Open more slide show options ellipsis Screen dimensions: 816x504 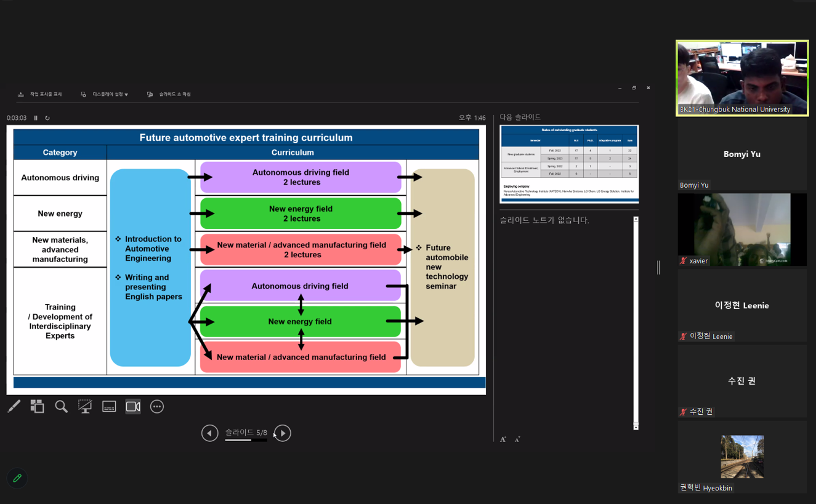(x=157, y=406)
